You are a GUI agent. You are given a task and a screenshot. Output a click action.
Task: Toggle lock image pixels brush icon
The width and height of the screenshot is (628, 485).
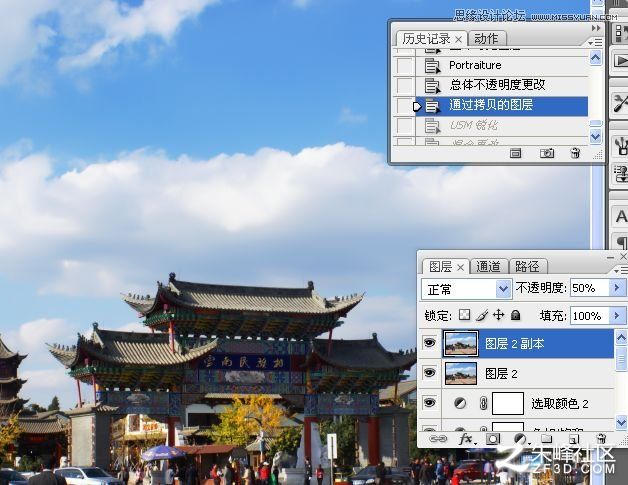(x=482, y=315)
